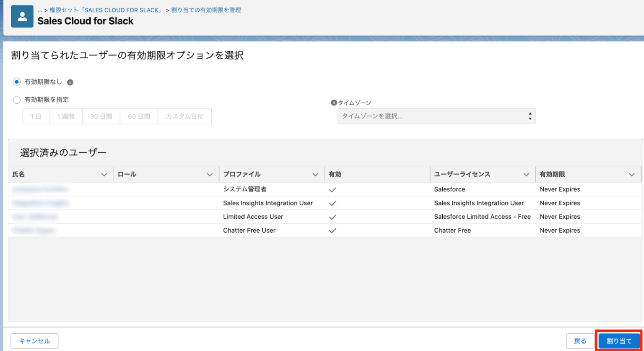644x351 pixels.
Task: Follow the 割り当ての有効期限を管理 breadcrumb link
Action: click(x=206, y=10)
